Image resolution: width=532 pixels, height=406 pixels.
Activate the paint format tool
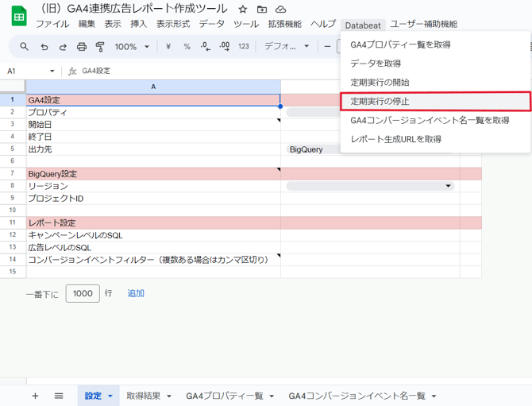click(x=100, y=47)
